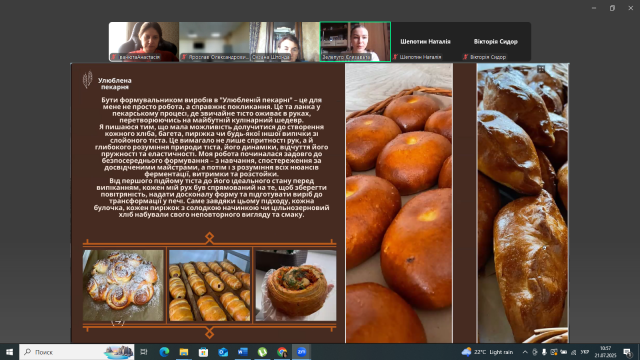This screenshot has width=640, height=360.
Task: Open the Windows Start menu
Action: click(9, 352)
